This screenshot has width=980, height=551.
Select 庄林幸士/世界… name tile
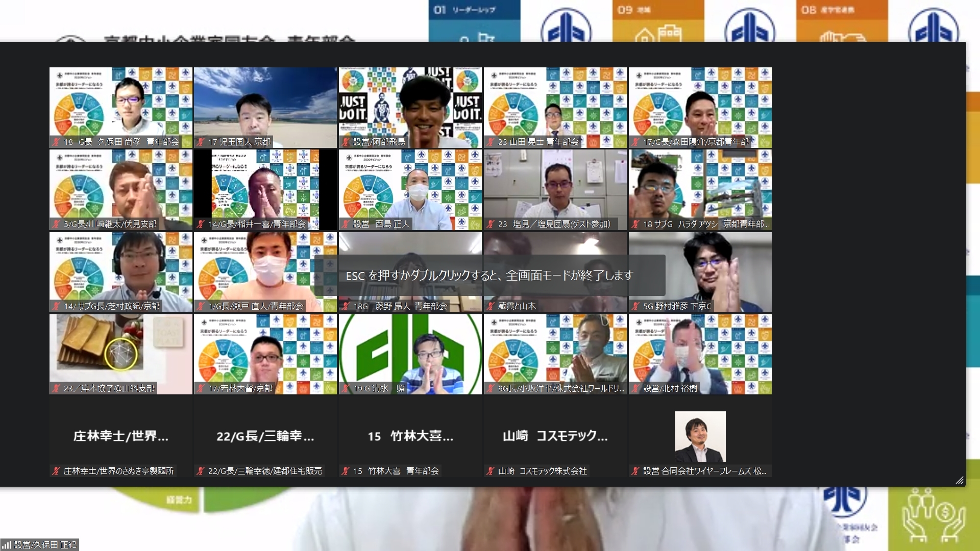(x=121, y=436)
